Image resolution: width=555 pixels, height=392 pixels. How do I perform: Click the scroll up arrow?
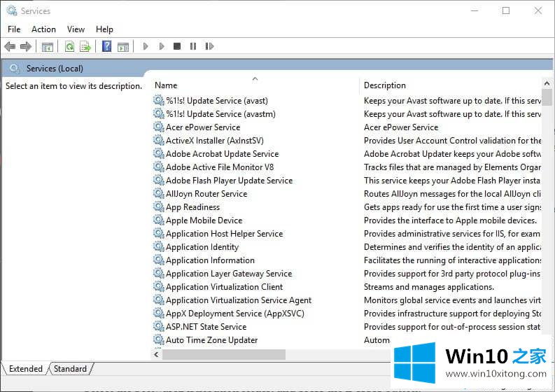click(x=547, y=83)
